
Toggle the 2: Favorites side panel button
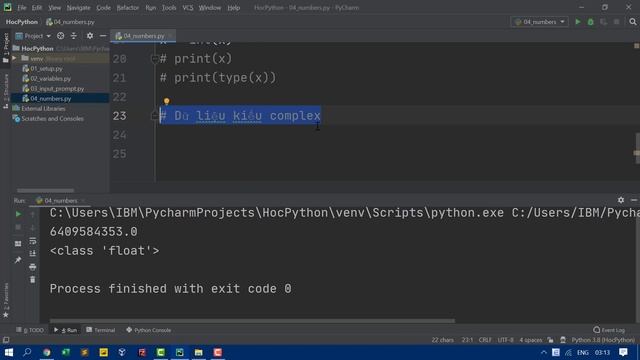tap(6, 300)
